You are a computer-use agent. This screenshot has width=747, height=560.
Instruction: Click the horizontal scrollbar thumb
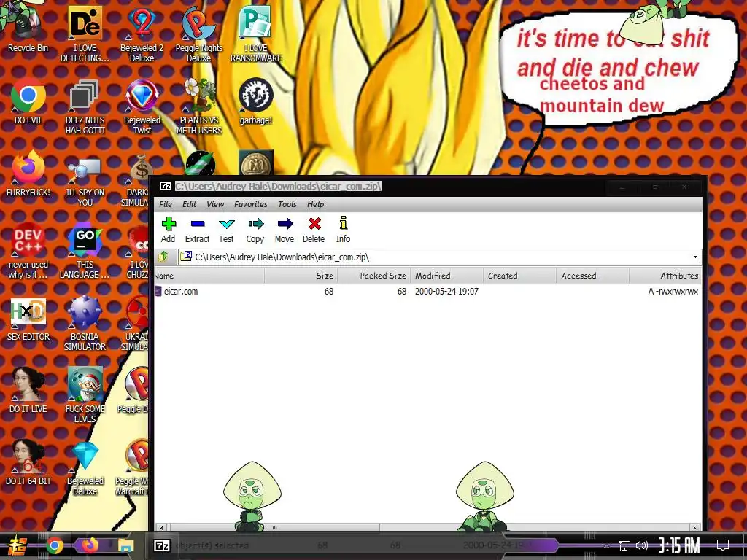tap(274, 528)
